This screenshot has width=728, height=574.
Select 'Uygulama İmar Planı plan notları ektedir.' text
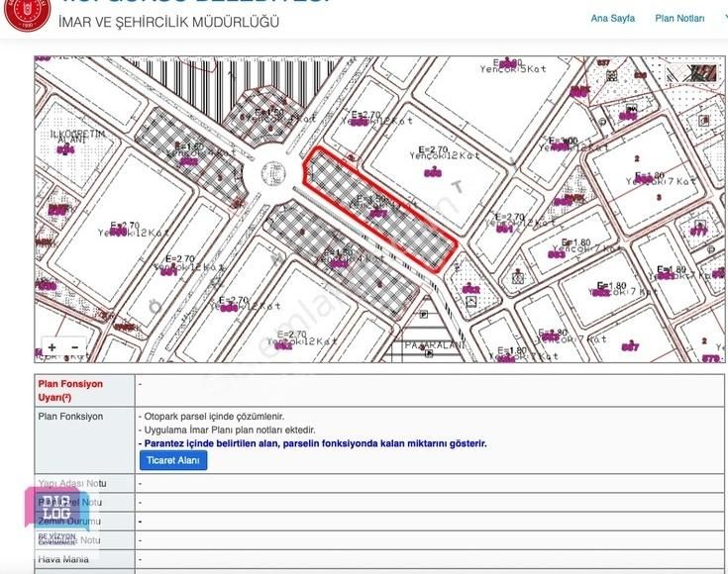click(230, 430)
